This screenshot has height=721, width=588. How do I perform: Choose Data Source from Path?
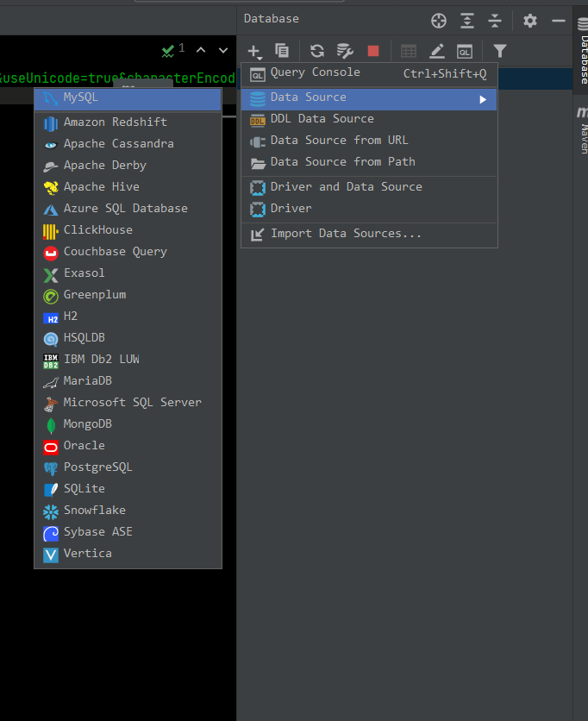point(369,162)
